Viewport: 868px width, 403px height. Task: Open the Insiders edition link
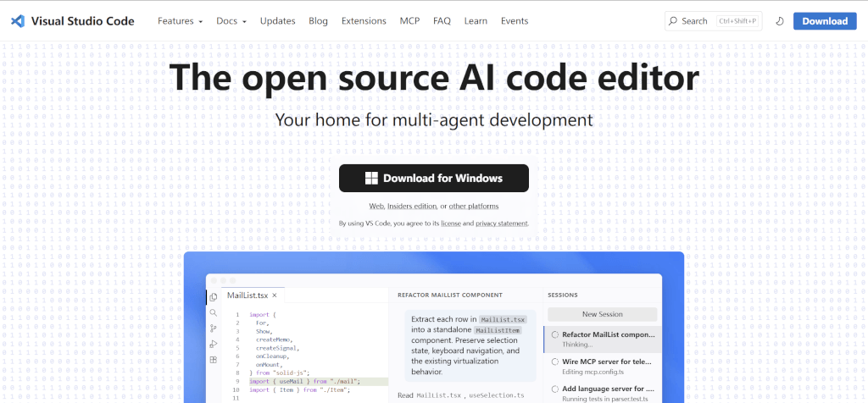click(x=412, y=207)
